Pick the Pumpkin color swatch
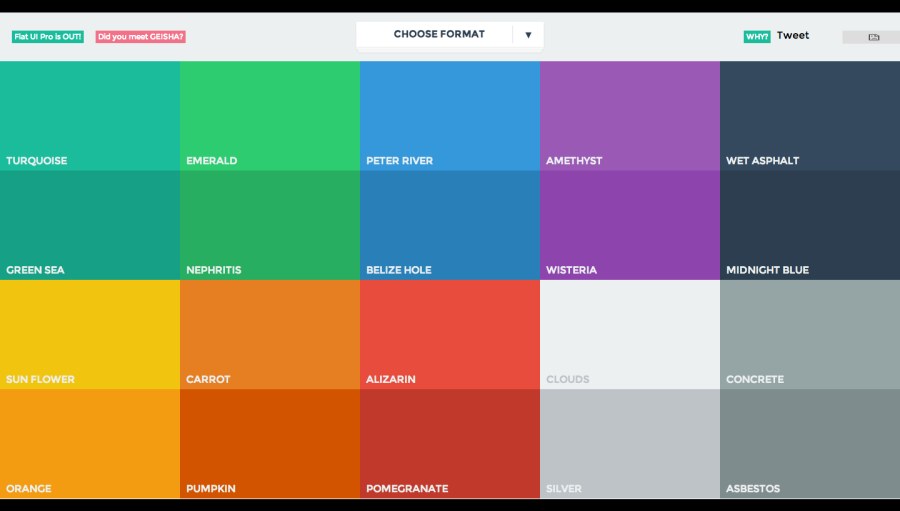This screenshot has width=900, height=511. (x=270, y=444)
